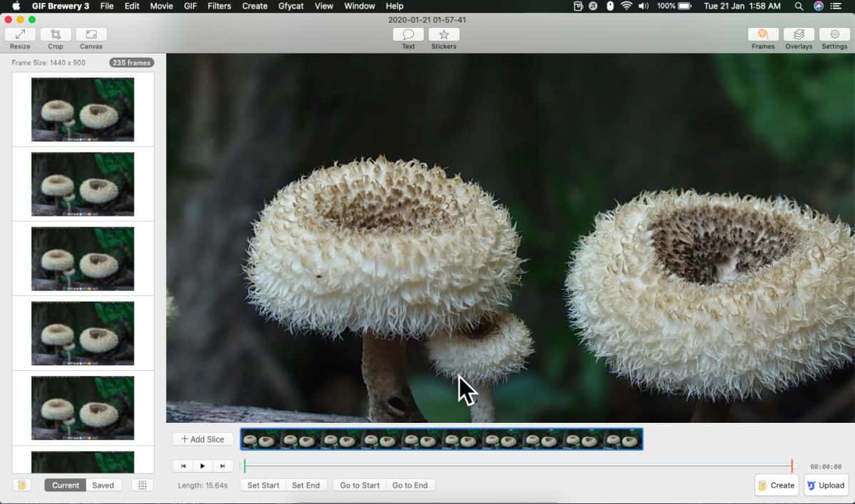This screenshot has width=855, height=504.
Task: Add a Text overlay
Action: point(408,35)
